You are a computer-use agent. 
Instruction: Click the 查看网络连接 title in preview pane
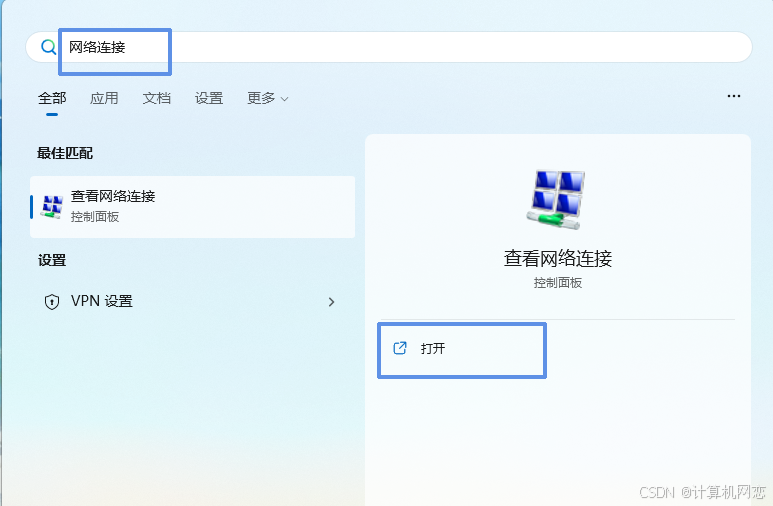tap(558, 258)
